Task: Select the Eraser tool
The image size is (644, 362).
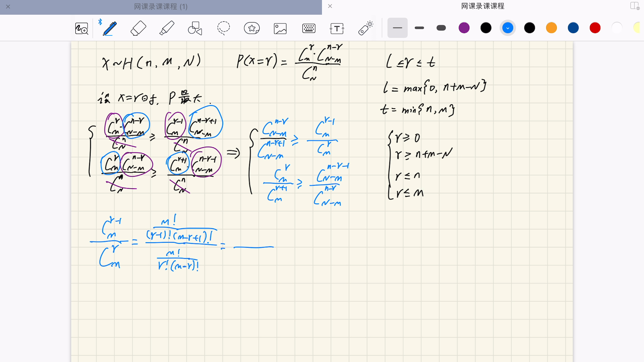Action: coord(138,28)
